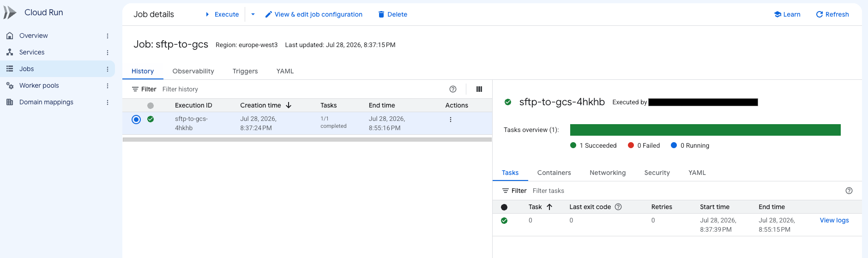Open the Services three-dot menu

[x=108, y=53]
